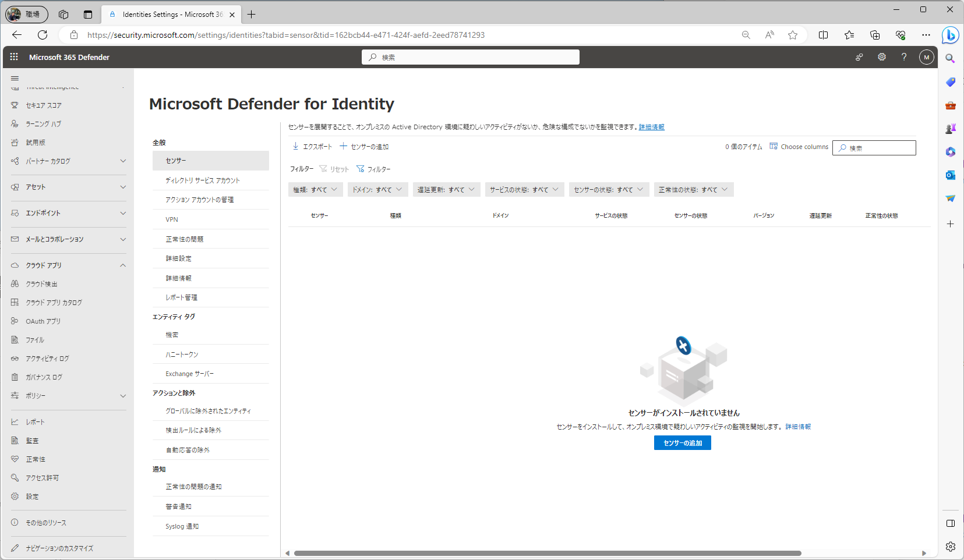Collapse the navigation hamburger menu
This screenshot has width=964, height=560.
tap(15, 78)
